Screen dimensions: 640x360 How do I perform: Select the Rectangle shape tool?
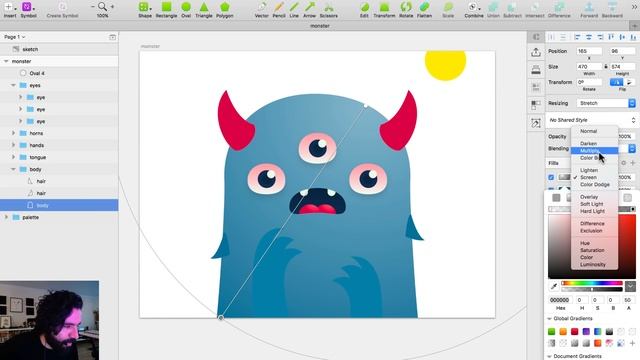(x=166, y=10)
